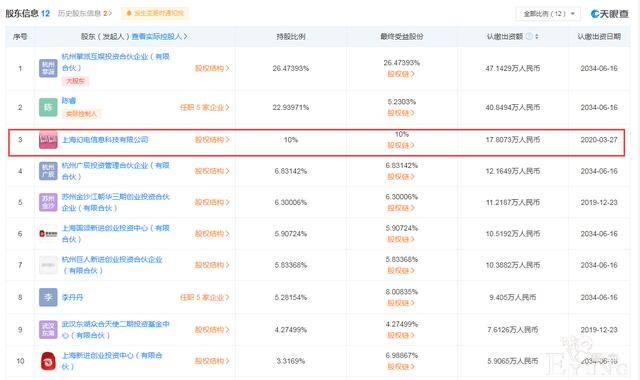
Task: Expand 股权结构 for 苏州金沙江朝华
Action: click(x=212, y=202)
